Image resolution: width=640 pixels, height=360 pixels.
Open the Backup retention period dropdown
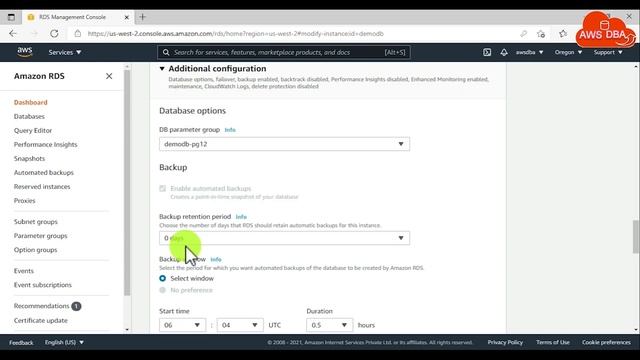[x=284, y=238]
